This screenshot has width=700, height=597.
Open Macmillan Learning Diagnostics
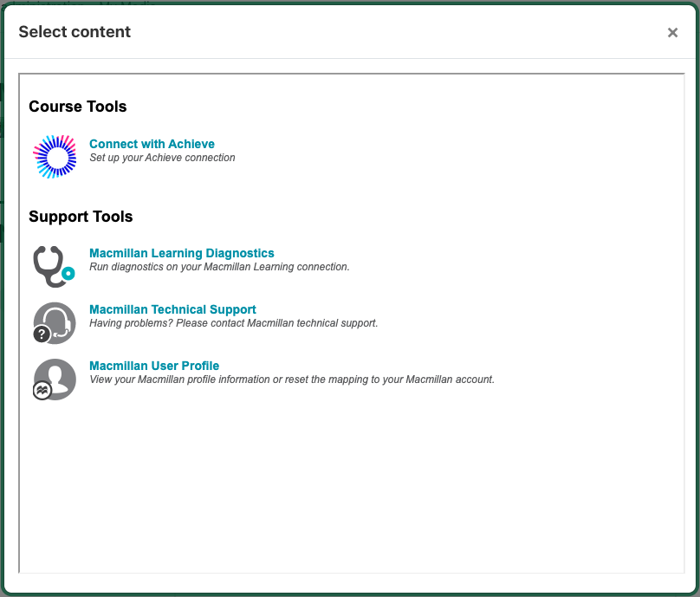181,253
